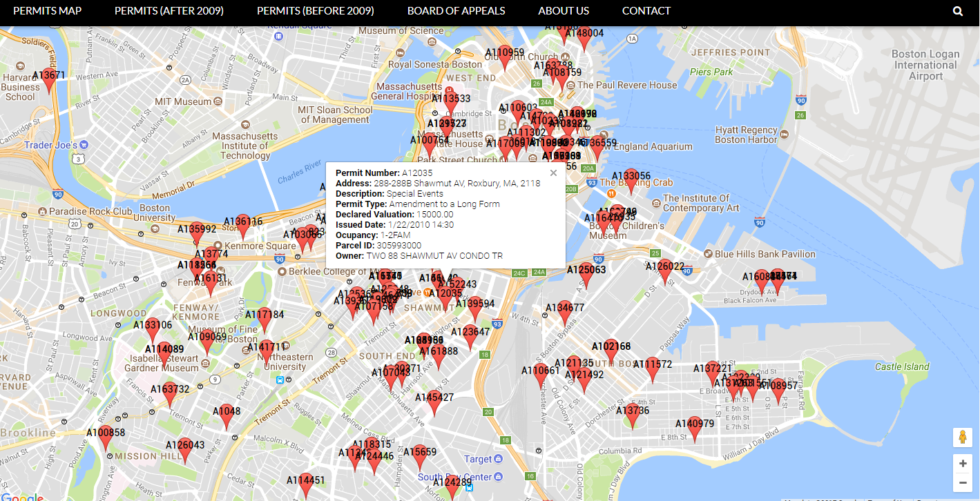980x501 pixels.
Task: Click the Google logo on map
Action: tap(23, 497)
